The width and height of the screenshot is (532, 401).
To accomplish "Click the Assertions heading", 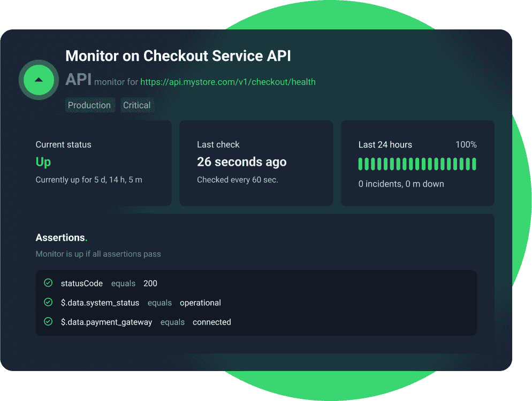I will click(x=60, y=237).
